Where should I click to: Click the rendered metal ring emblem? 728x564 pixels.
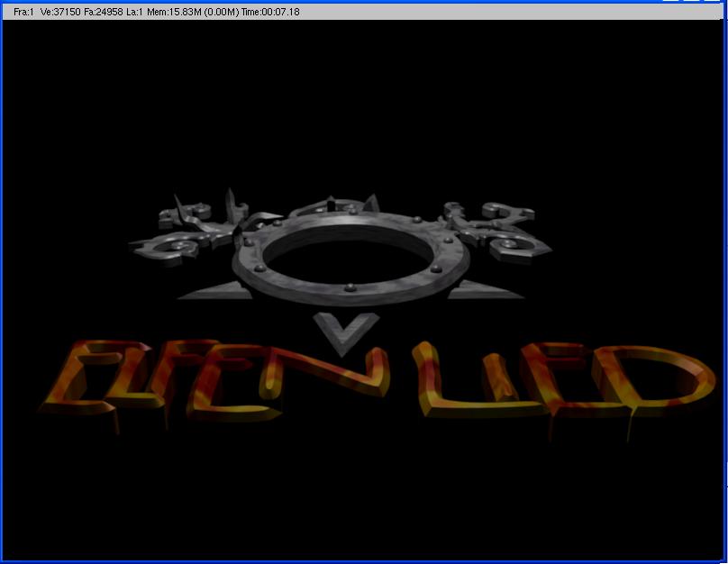tap(341, 271)
